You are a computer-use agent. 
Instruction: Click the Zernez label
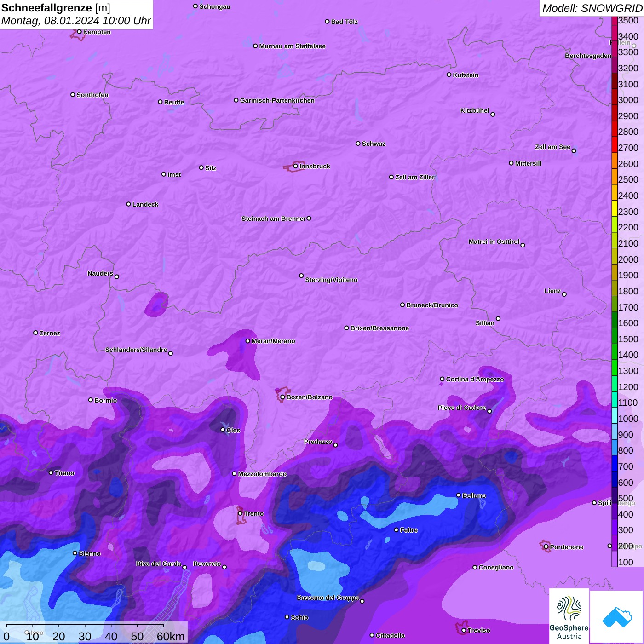(50, 333)
